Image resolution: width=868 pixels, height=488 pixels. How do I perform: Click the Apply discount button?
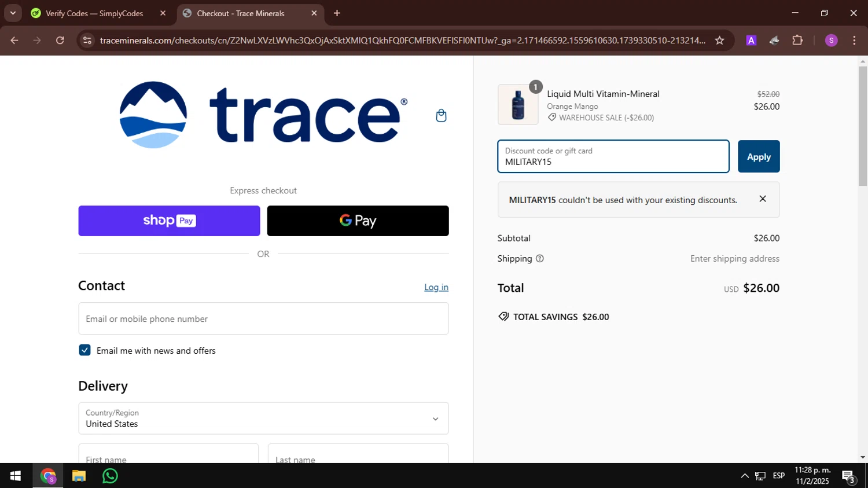(x=759, y=156)
